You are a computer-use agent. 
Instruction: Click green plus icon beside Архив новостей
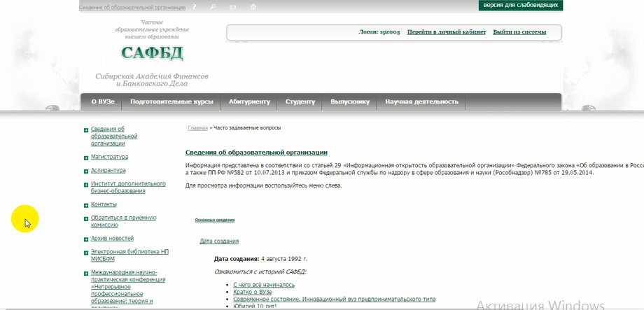(x=85, y=239)
